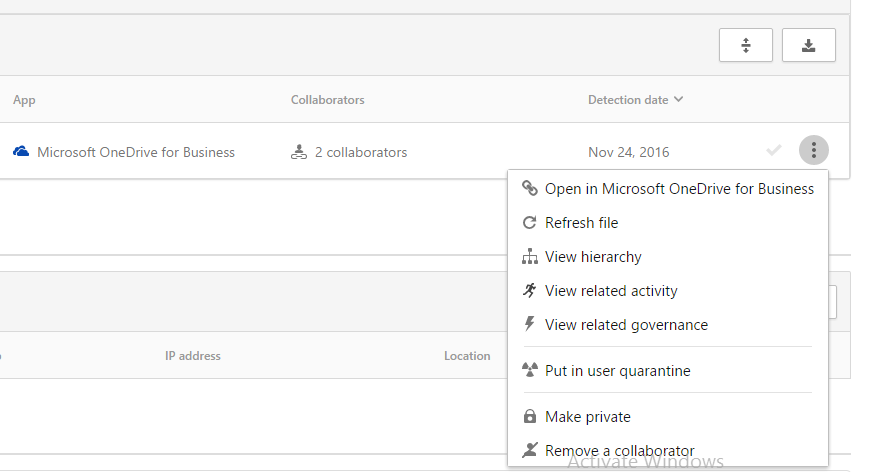
Task: Open the three-dot actions menu
Action: point(813,150)
